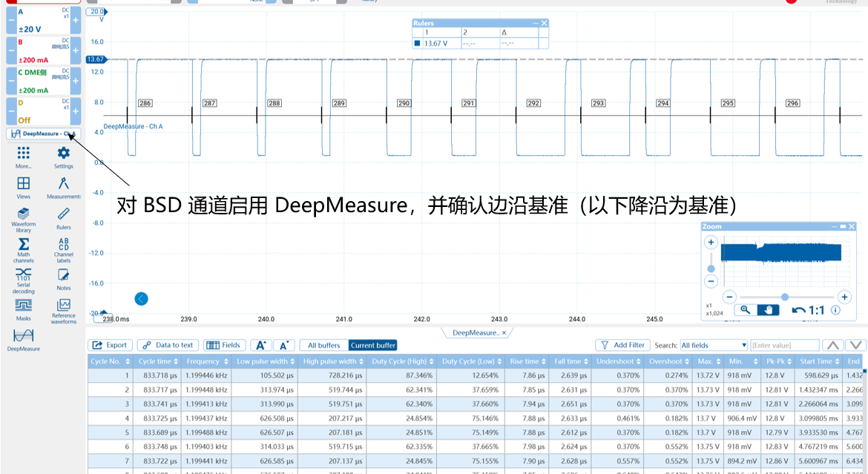This screenshot has height=474, width=868.
Task: Click the search Enter value field
Action: 784,345
